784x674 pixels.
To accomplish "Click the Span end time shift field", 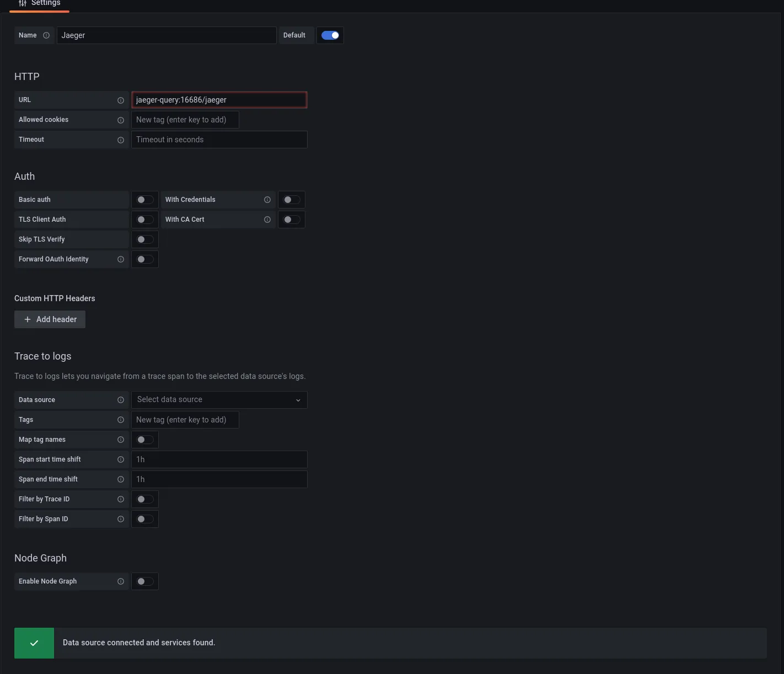I will [219, 479].
